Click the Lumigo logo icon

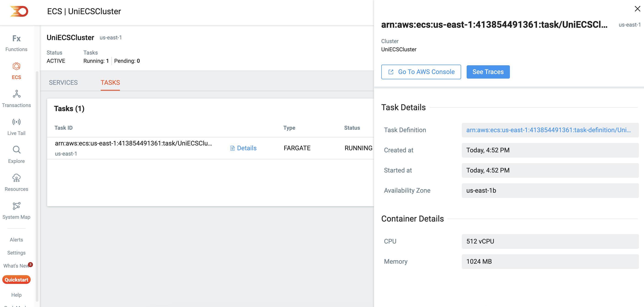19,11
